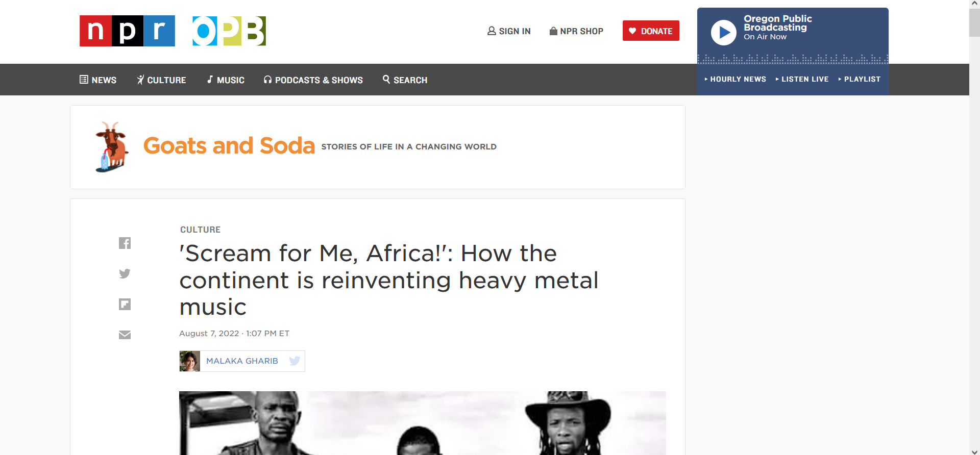Open the Podcasts & Shows menu
This screenshot has height=455, width=980.
click(x=313, y=80)
